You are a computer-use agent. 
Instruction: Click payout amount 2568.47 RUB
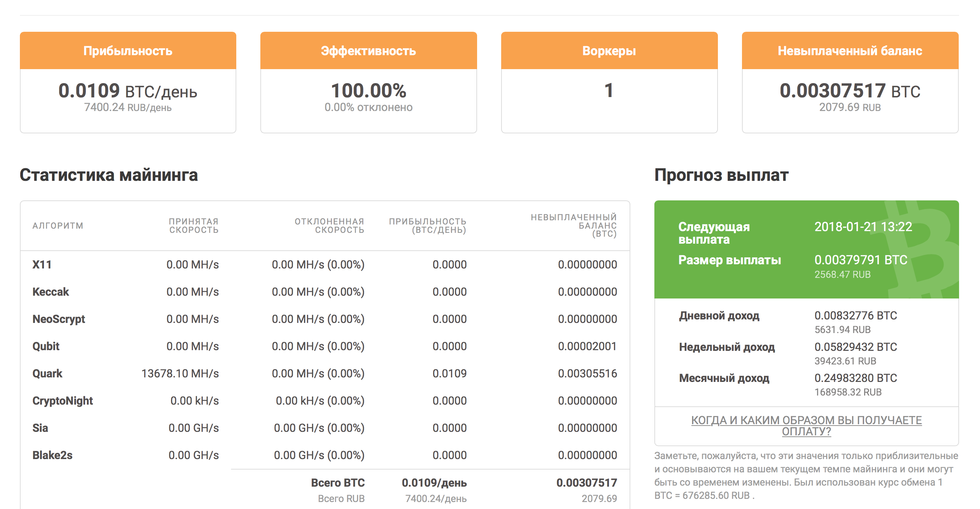click(842, 275)
